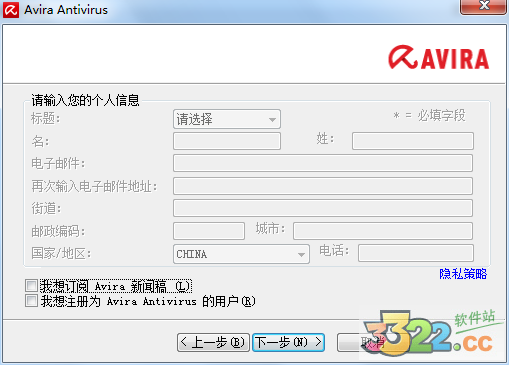Screen dimensions: 509x365
Task: Click the 名 input field
Action: [x=227, y=141]
